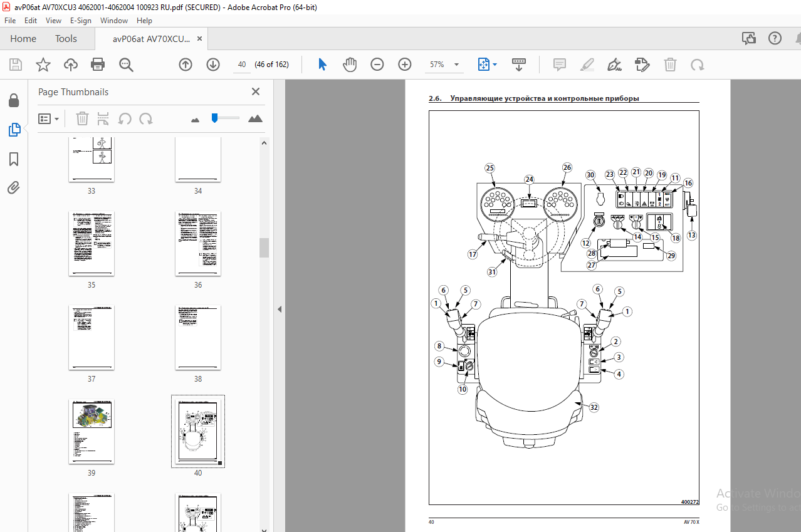Image resolution: width=801 pixels, height=532 pixels.
Task: Select page 35 thumbnail
Action: pyautogui.click(x=92, y=243)
